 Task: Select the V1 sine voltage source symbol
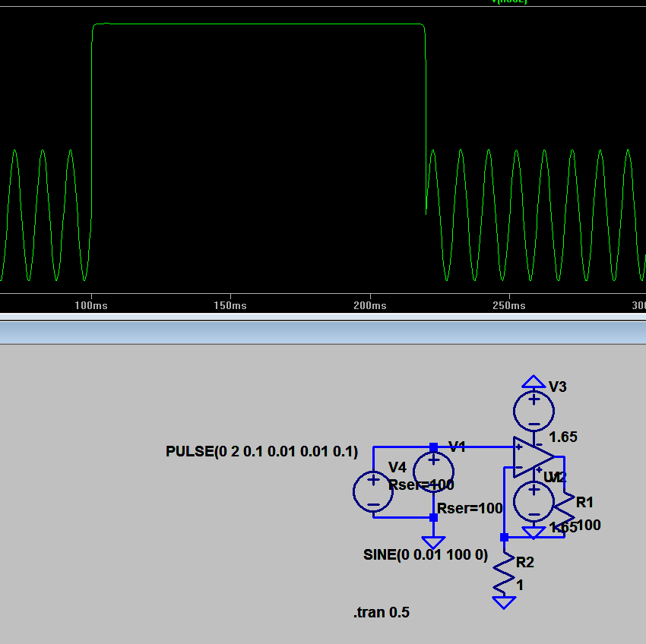click(433, 472)
